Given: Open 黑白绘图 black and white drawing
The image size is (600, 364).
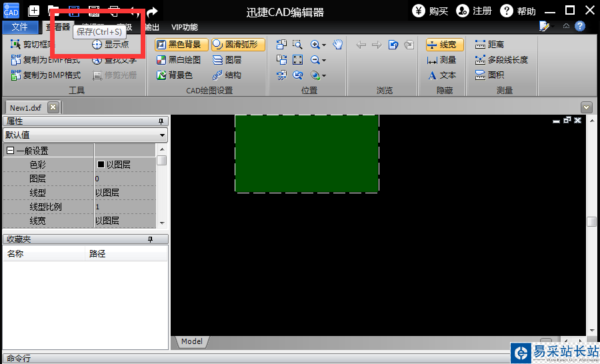Looking at the screenshot, I should [179, 60].
